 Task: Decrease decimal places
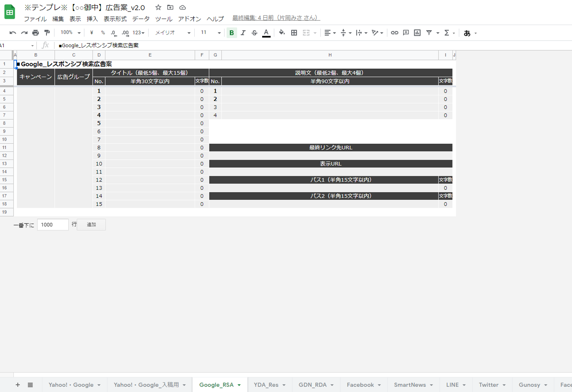click(x=114, y=33)
